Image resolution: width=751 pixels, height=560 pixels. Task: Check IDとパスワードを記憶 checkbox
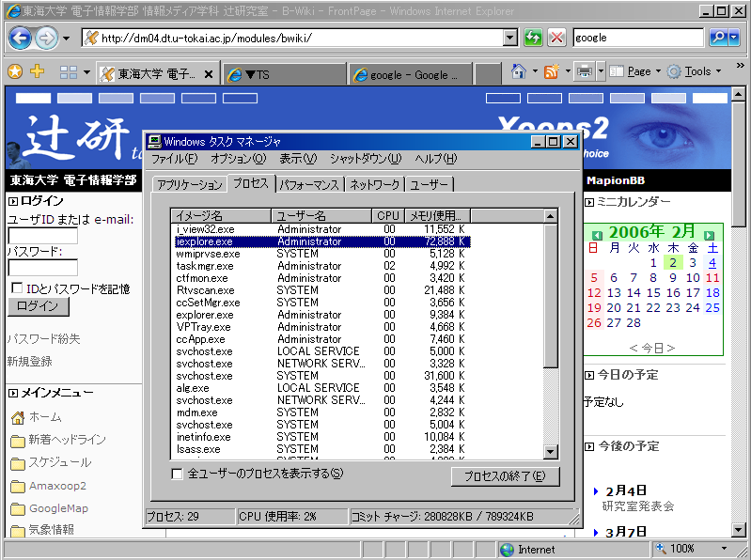tap(17, 288)
